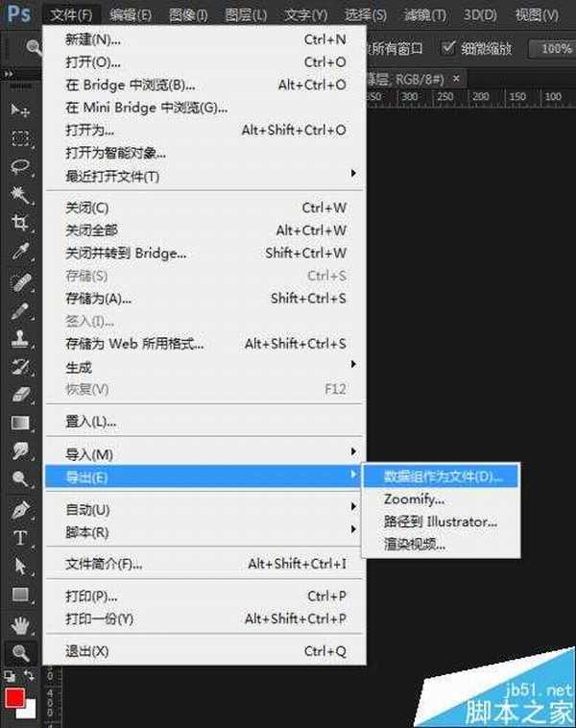This screenshot has height=728, width=576.
Task: Select the Horizontal Type tool
Action: point(20,538)
